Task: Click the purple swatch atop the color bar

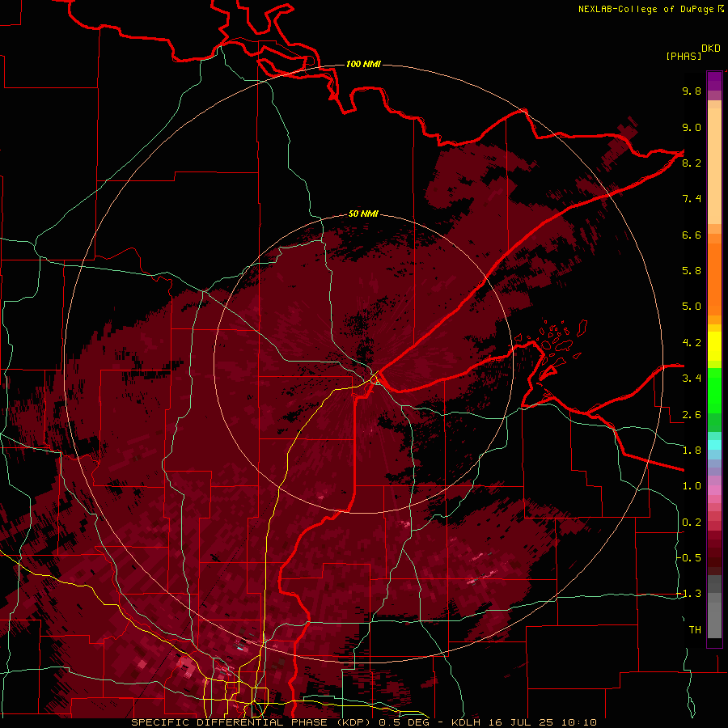Action: click(x=714, y=81)
